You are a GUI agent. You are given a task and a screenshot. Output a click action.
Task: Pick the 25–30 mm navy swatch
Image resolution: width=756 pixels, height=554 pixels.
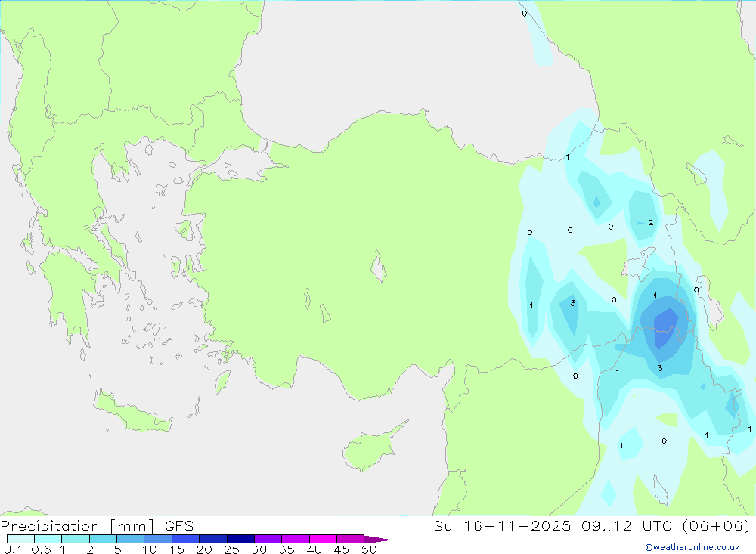240,539
